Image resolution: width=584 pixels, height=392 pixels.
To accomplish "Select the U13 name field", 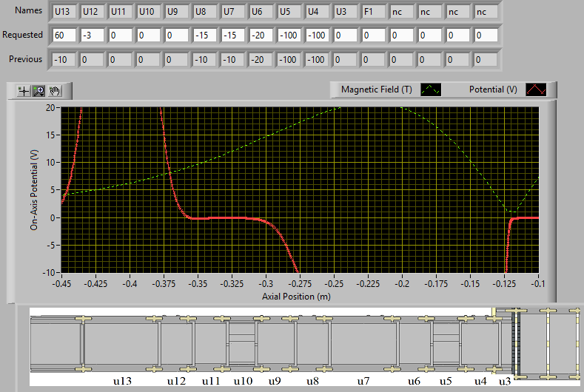I will pyautogui.click(x=64, y=12).
